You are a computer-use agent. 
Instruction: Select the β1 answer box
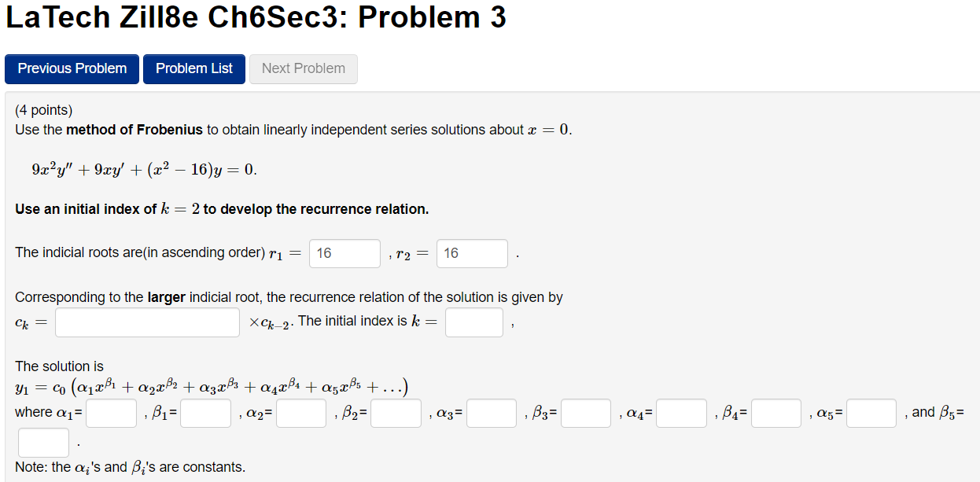[x=206, y=414]
